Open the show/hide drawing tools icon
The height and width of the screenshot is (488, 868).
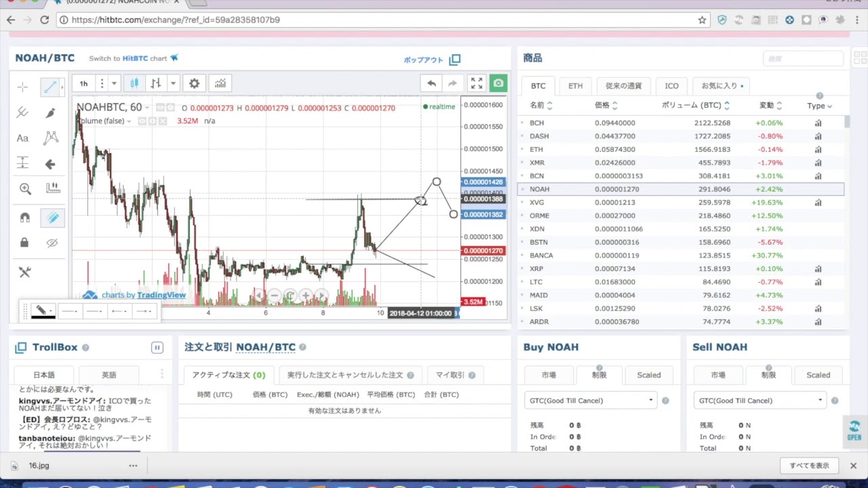(24, 272)
